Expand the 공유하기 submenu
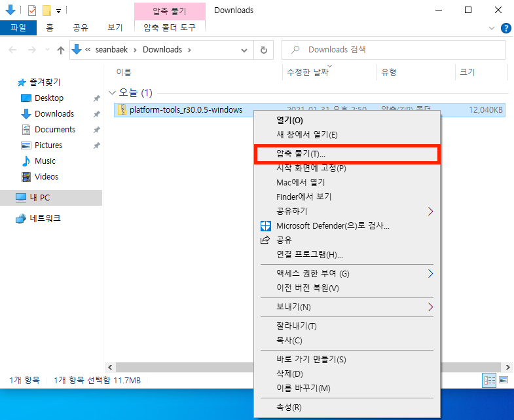The height and width of the screenshot is (420, 514). pyautogui.click(x=347, y=212)
